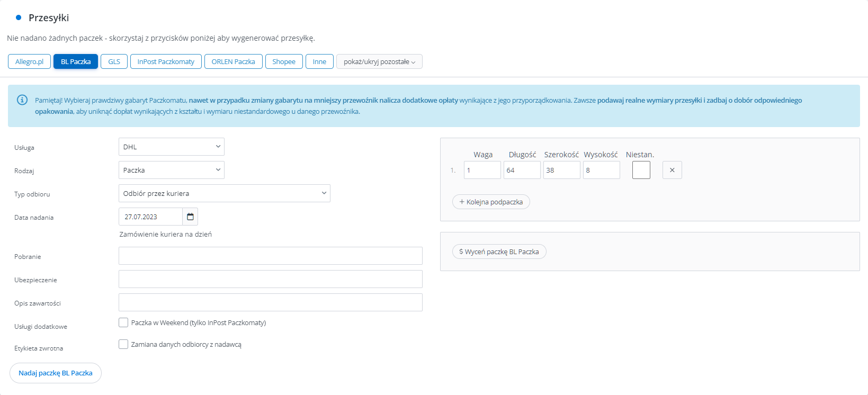
Task: Focus the Opis zawartości input field
Action: point(271,302)
